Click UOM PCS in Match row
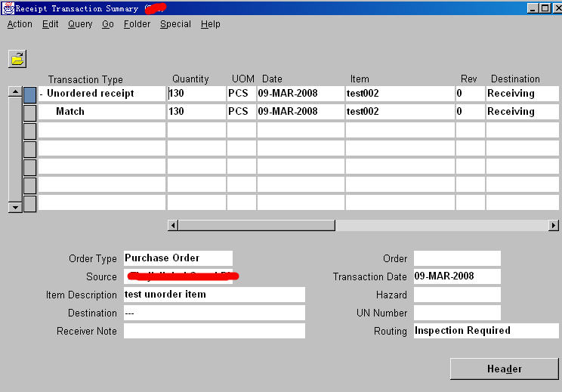 tap(242, 112)
